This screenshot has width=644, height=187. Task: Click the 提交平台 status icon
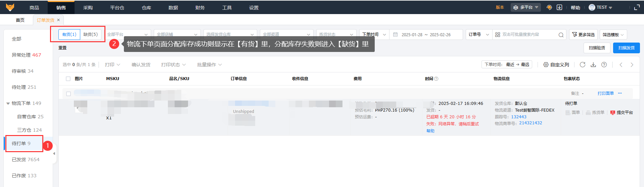[612, 113]
